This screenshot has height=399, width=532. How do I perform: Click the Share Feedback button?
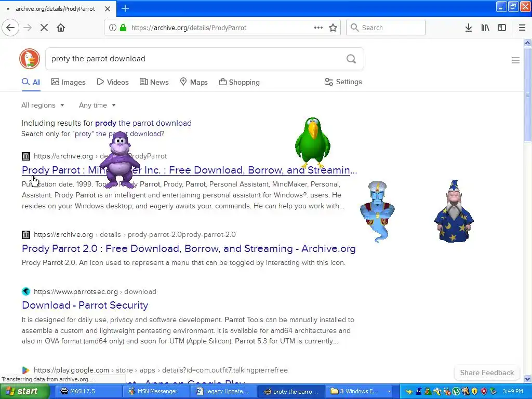[x=487, y=373]
